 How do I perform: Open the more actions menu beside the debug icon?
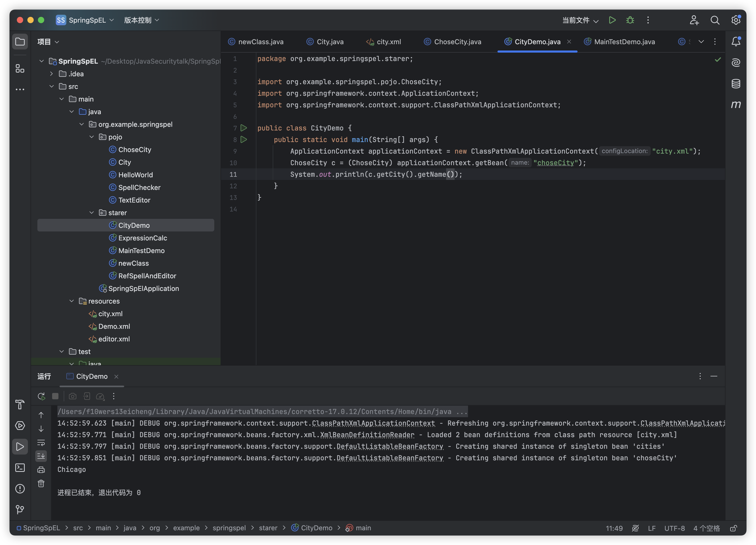[x=648, y=20]
